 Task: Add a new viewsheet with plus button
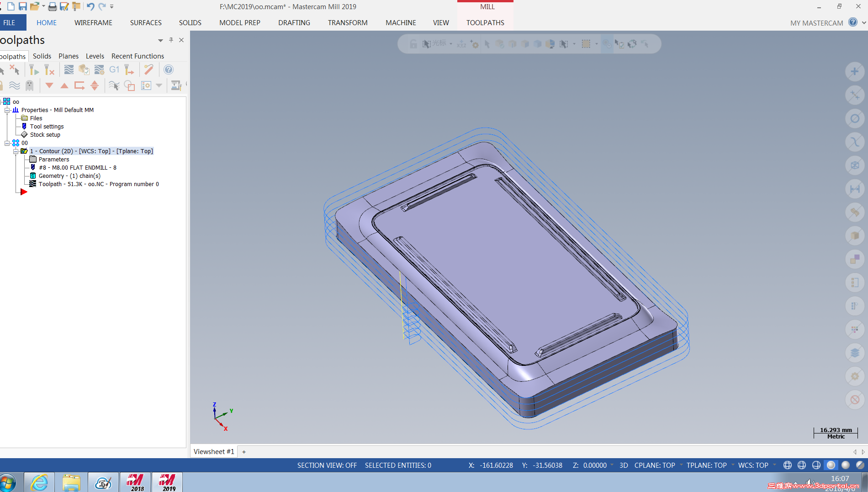244,452
